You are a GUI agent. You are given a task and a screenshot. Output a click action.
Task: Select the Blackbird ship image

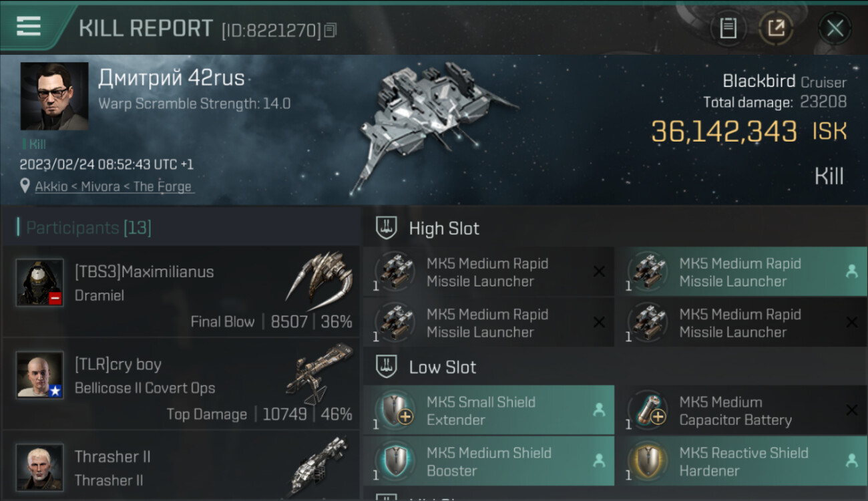pyautogui.click(x=434, y=127)
